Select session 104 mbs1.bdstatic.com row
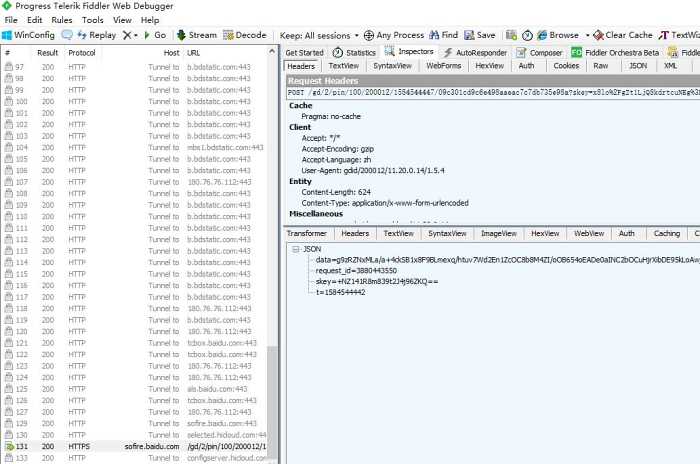700x464 pixels. tap(135, 148)
